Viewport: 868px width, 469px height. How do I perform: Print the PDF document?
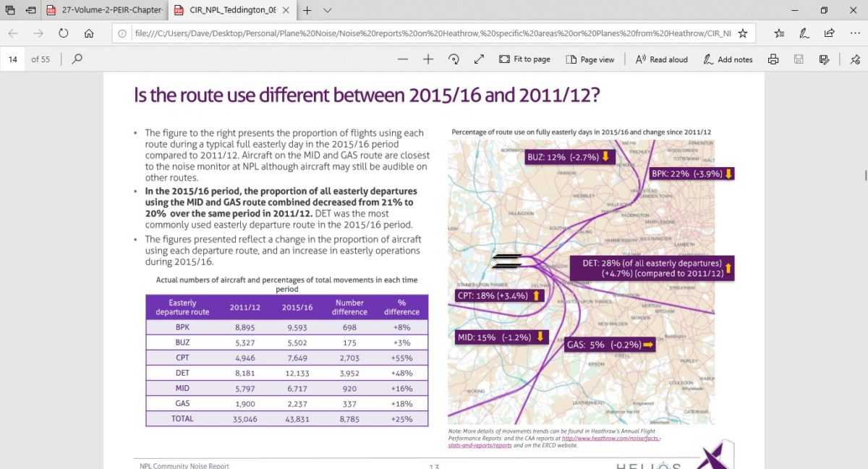click(773, 59)
